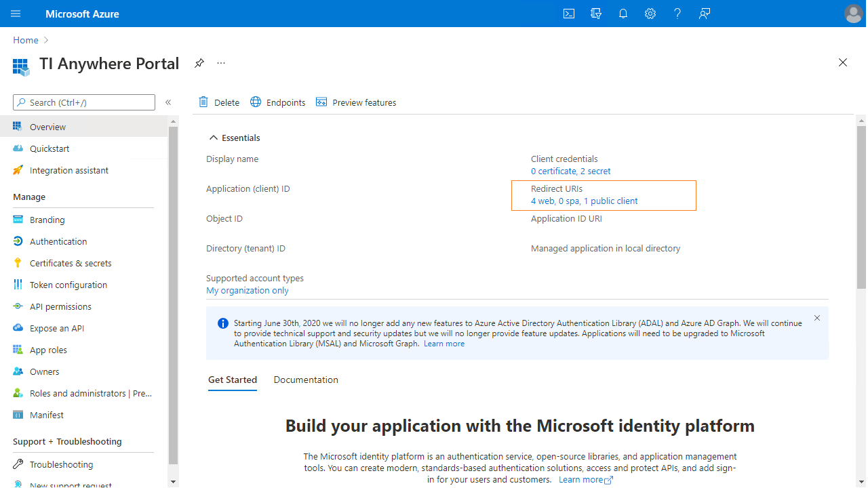Click Learn more in the ADAL notice
Screen dimensions: 868x488
(x=444, y=344)
